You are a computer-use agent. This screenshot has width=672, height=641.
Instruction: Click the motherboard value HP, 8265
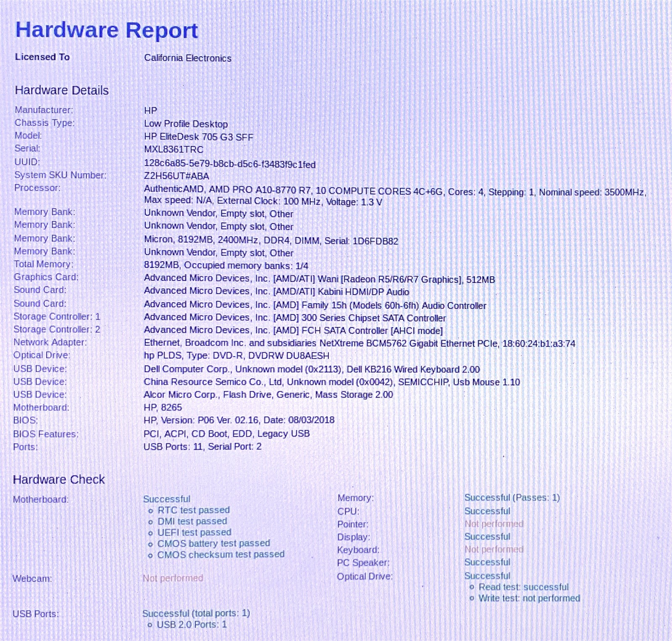(x=163, y=407)
